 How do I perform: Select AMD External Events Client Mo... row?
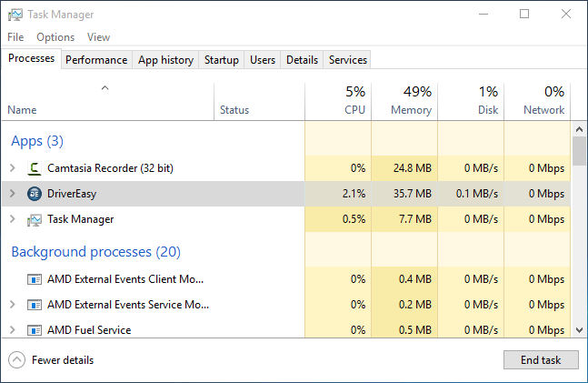tap(286, 279)
